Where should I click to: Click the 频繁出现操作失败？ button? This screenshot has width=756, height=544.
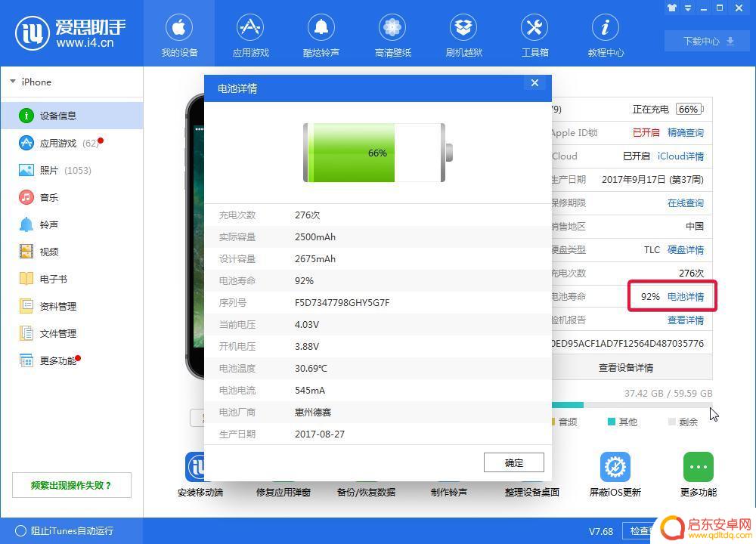pos(71,485)
